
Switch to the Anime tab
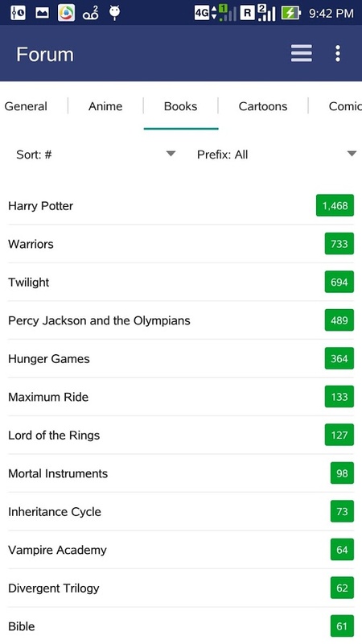click(x=105, y=106)
